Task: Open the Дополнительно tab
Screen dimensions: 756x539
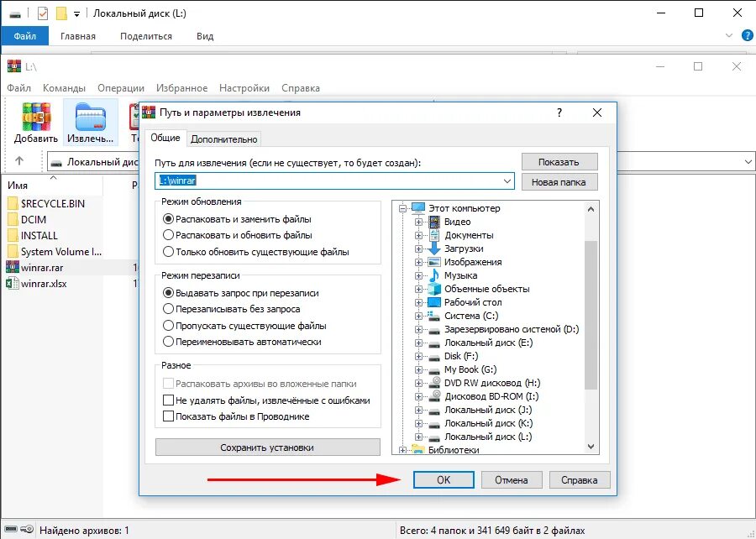Action: click(224, 139)
